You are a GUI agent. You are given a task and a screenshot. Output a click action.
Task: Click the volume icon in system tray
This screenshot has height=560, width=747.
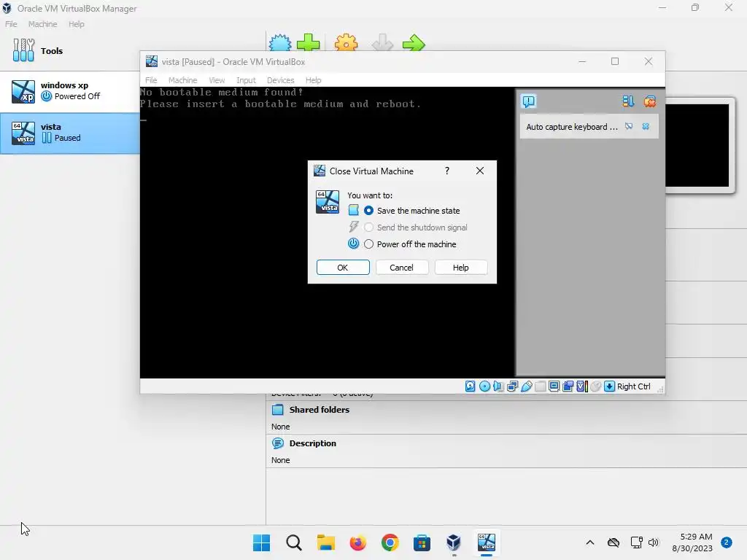pos(654,542)
